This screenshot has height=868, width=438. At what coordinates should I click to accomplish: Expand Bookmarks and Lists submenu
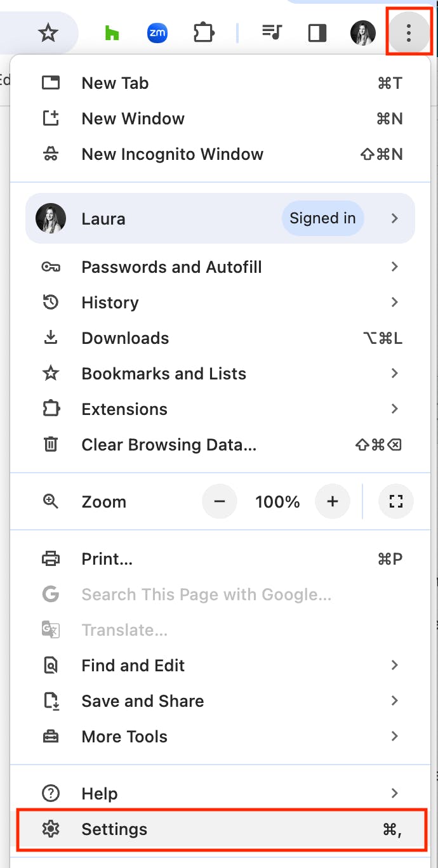pos(220,374)
